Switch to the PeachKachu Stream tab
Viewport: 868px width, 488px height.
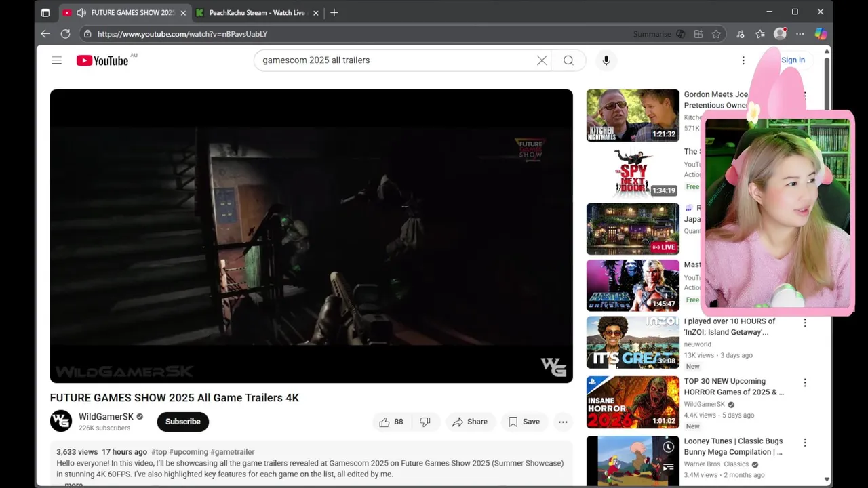pos(257,12)
